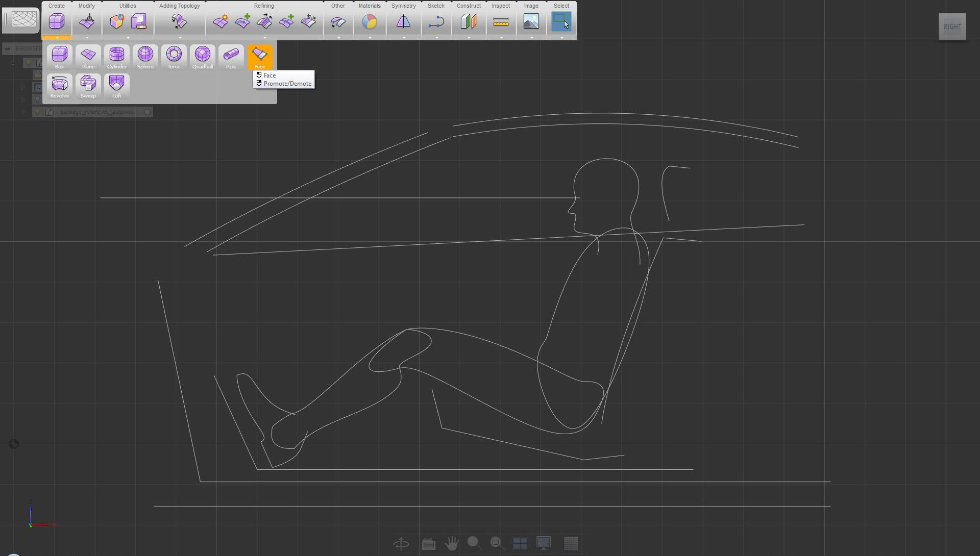The image size is (980, 556).
Task: Toggle visibility bulb of package_reference layer
Action: click(x=37, y=112)
